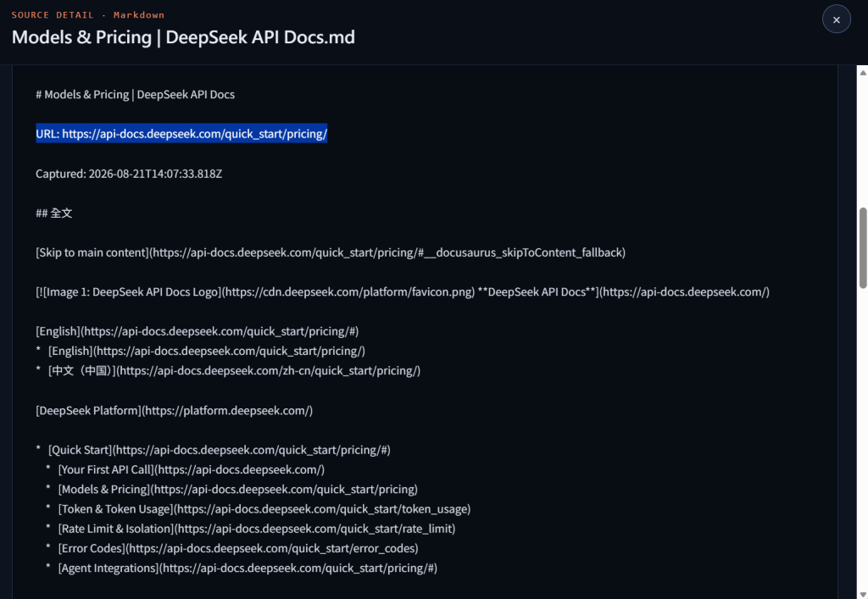Close the source detail panel
The height and width of the screenshot is (599, 868).
[836, 19]
